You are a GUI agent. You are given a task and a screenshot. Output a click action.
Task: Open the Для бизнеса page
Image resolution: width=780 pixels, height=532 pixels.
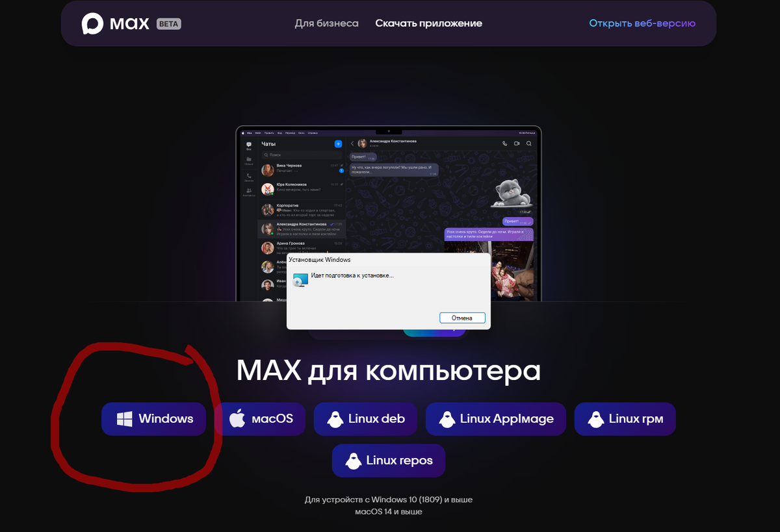pos(326,23)
